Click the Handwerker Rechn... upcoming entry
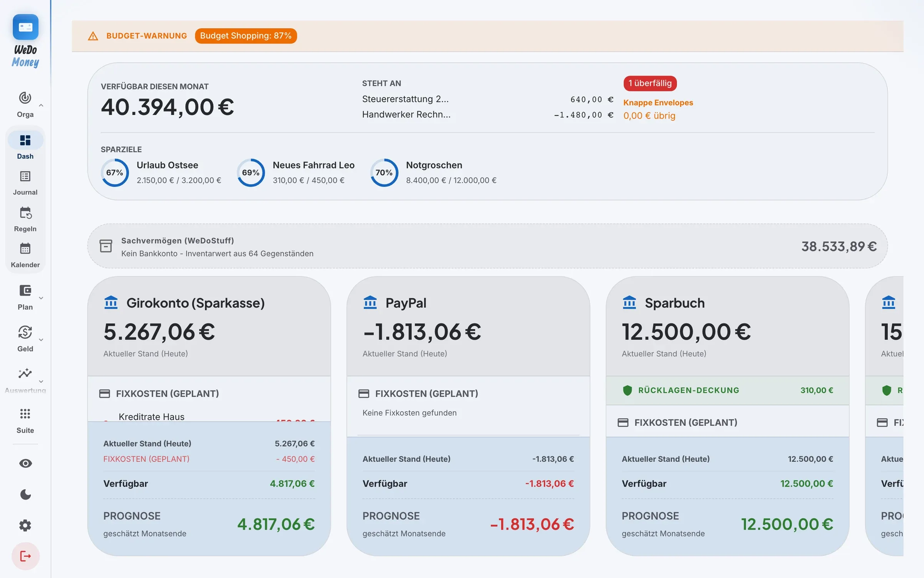 tap(487, 115)
